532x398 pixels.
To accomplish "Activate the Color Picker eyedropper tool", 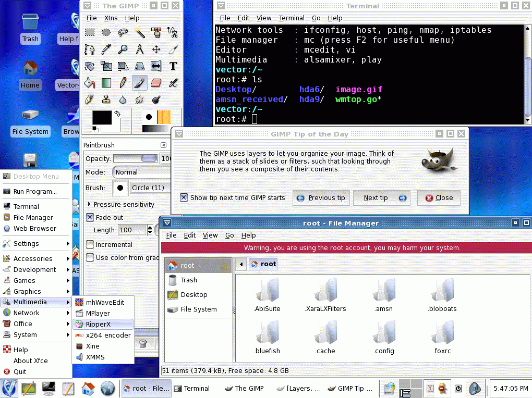I will tap(106, 49).
